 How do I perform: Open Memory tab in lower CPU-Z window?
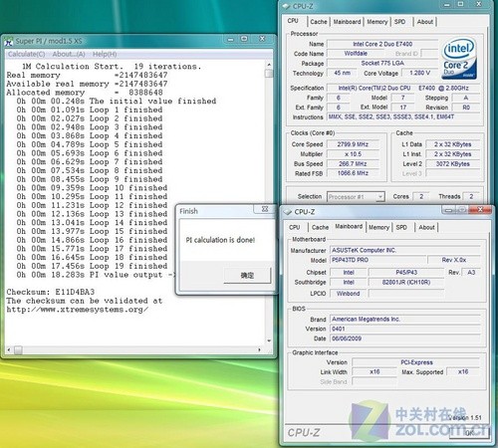tap(378, 227)
